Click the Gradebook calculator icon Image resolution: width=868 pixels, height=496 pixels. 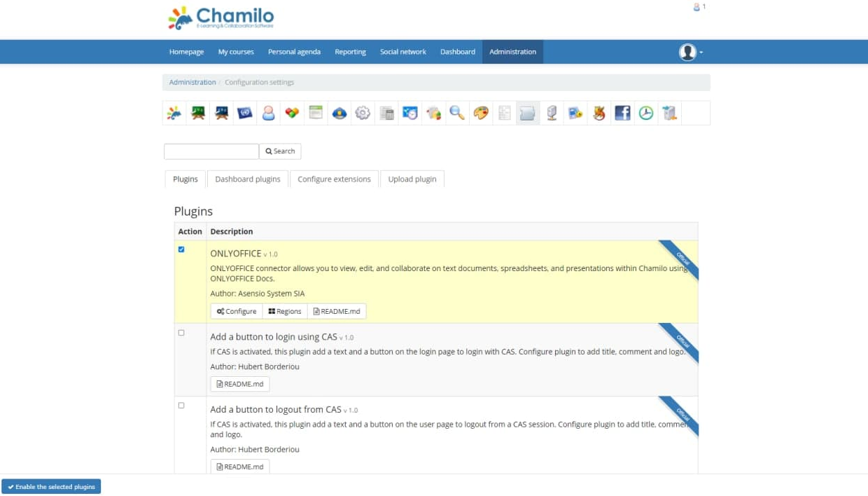point(386,112)
